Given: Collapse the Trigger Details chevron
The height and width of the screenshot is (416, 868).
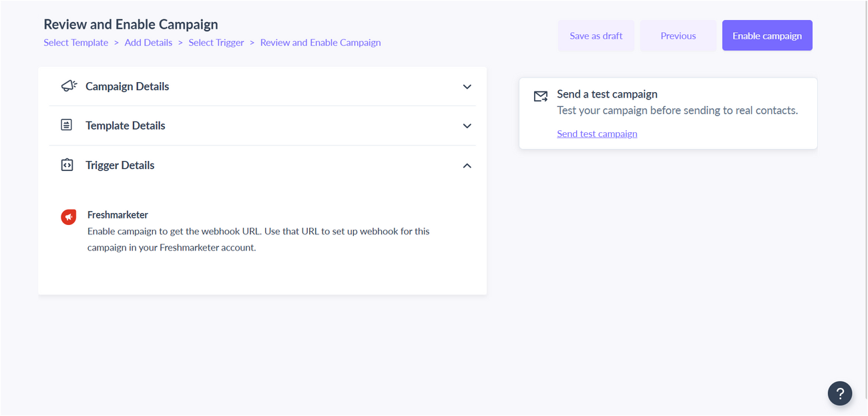Looking at the screenshot, I should tap(467, 166).
